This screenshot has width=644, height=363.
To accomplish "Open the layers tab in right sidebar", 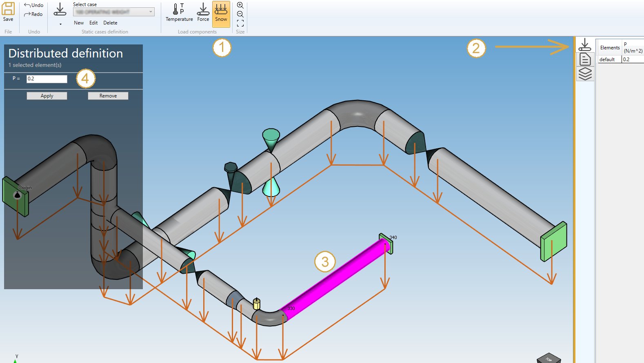I will click(585, 74).
